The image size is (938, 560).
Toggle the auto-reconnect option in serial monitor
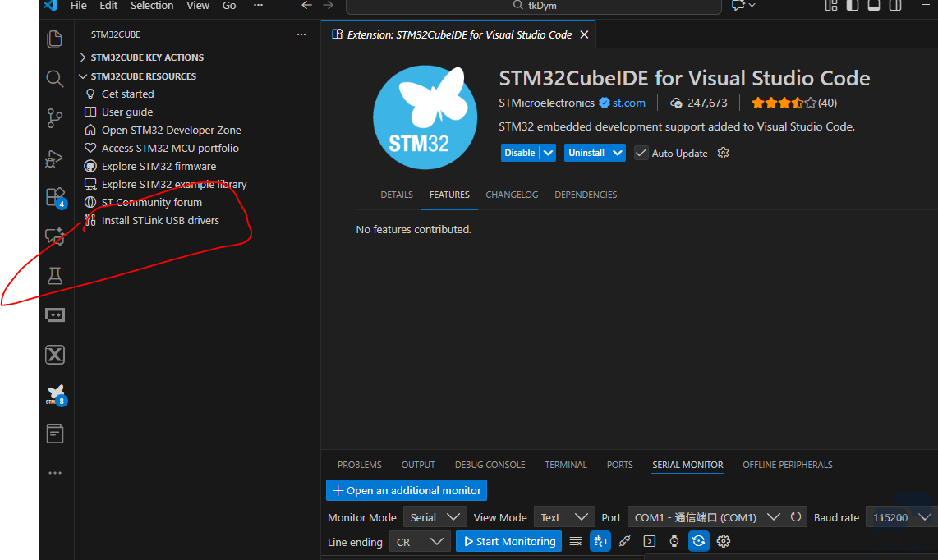(x=698, y=541)
